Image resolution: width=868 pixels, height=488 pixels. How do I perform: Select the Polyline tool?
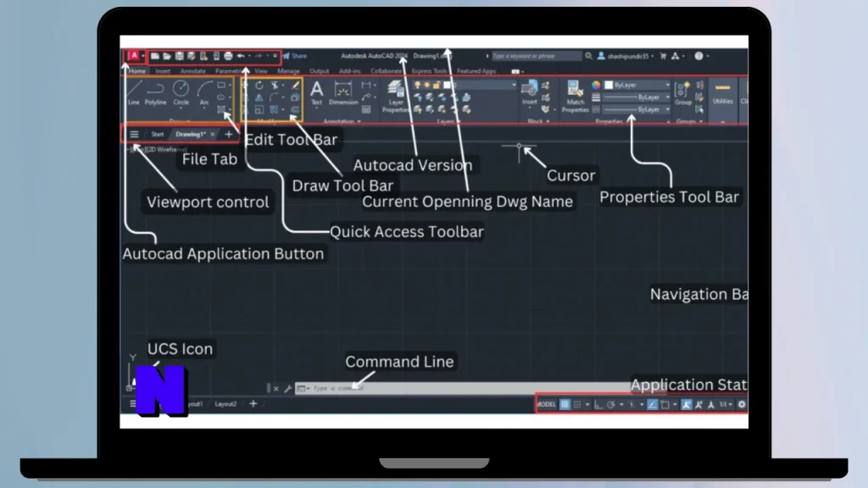click(x=156, y=92)
